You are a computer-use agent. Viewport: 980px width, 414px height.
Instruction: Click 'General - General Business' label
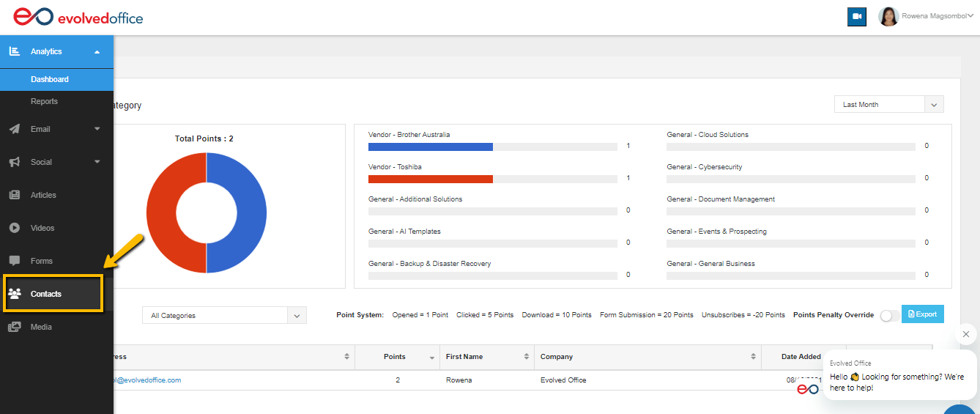tap(711, 264)
